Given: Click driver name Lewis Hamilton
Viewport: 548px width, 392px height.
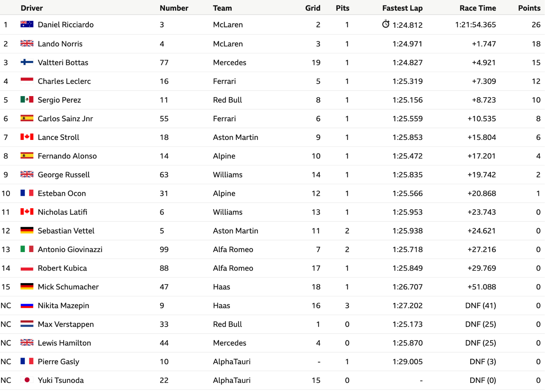Looking at the screenshot, I should (x=64, y=343).
